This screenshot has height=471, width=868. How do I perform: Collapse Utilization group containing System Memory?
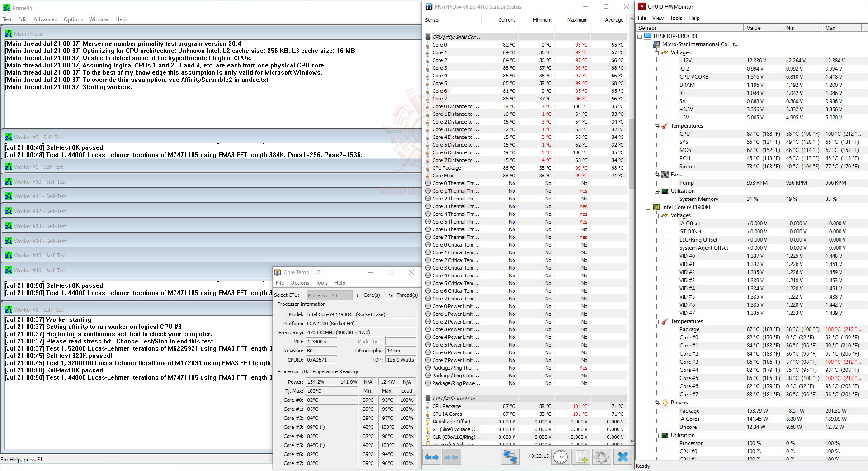pos(657,191)
